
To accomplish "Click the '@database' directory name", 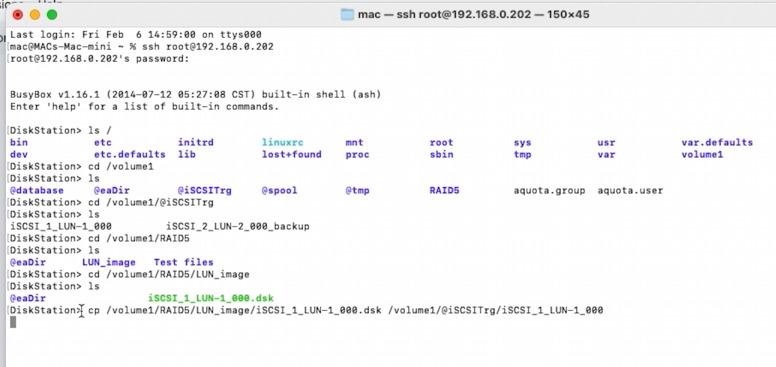I will pyautogui.click(x=37, y=190).
